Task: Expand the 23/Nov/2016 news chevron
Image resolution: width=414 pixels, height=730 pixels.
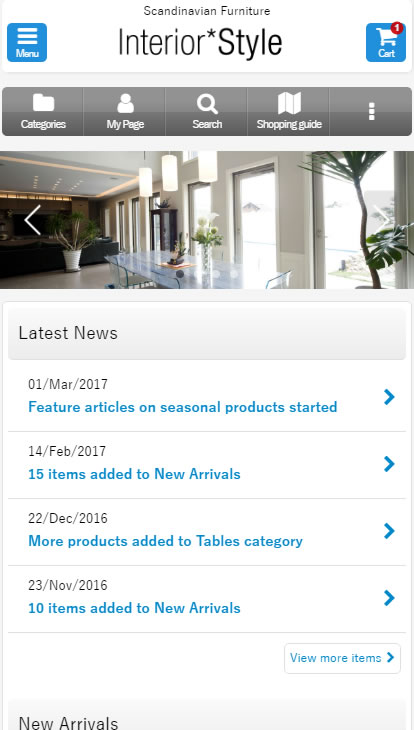Action: (389, 598)
